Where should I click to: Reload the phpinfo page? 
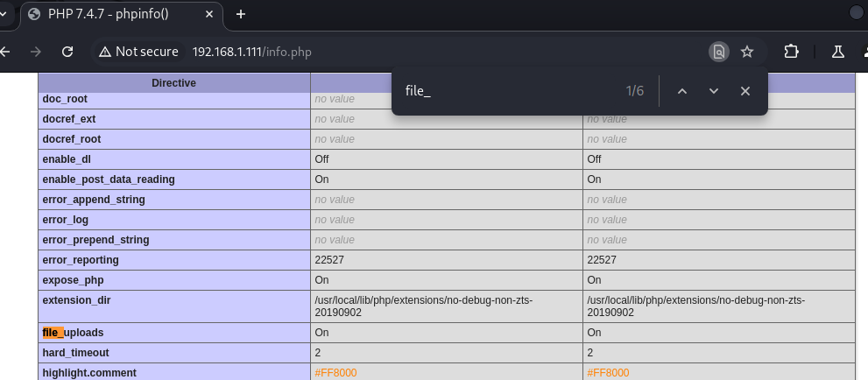pos(67,52)
